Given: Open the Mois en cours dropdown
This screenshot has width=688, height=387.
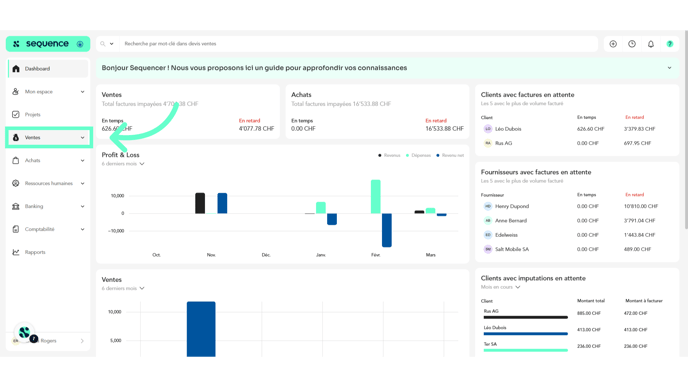Looking at the screenshot, I should click(x=500, y=287).
